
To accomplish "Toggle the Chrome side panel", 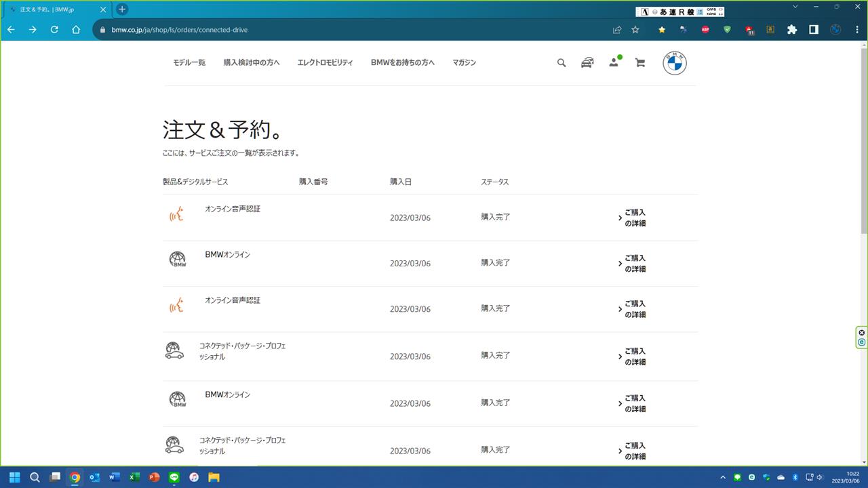I will tap(814, 30).
